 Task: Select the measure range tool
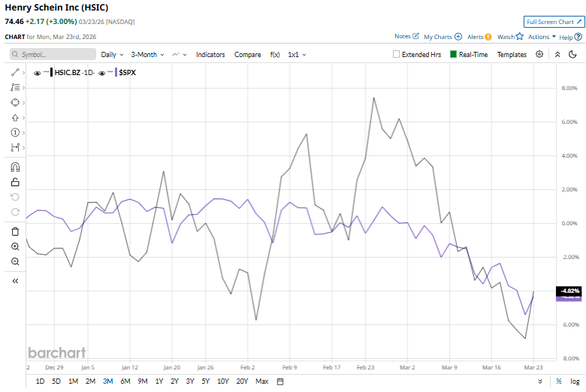point(15,147)
